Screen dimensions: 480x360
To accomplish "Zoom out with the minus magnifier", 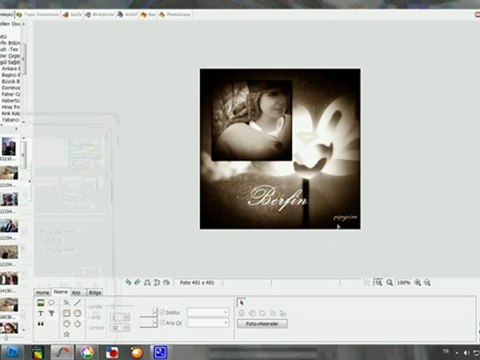I will (x=427, y=282).
